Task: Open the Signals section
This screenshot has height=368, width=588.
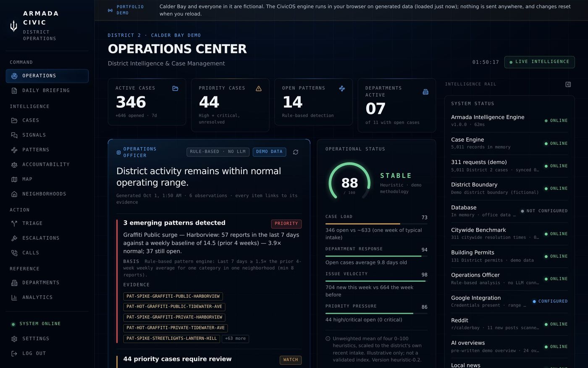Action: 47,135
